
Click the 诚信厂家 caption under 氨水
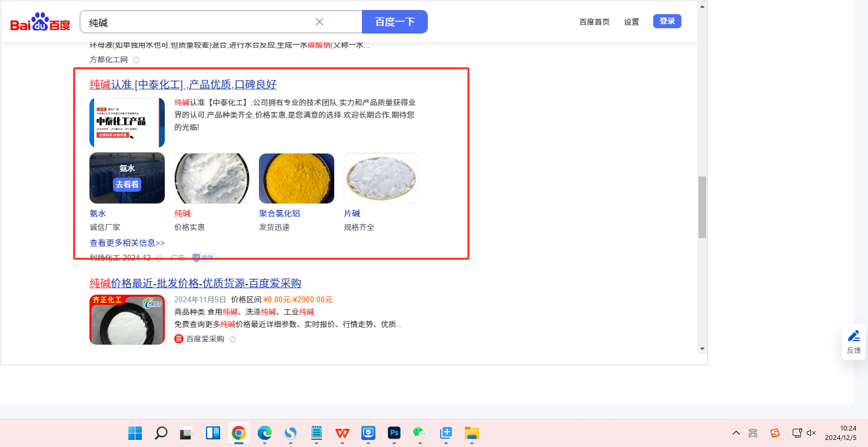[105, 227]
